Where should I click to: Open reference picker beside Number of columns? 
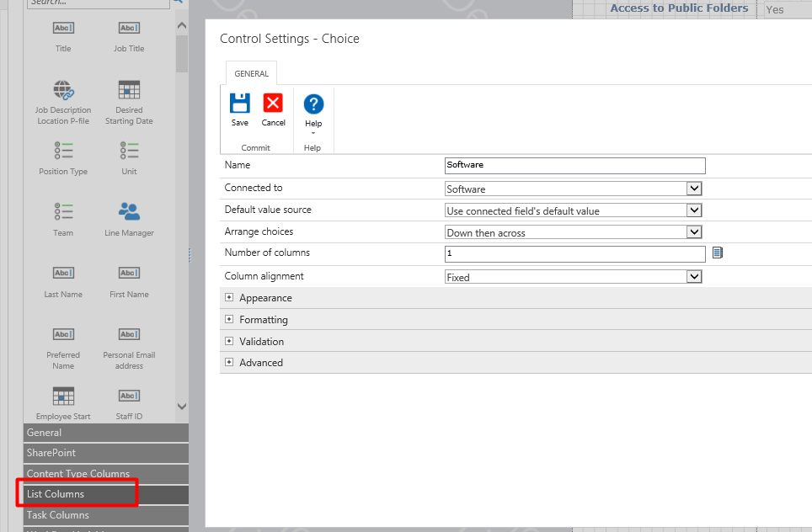point(717,253)
